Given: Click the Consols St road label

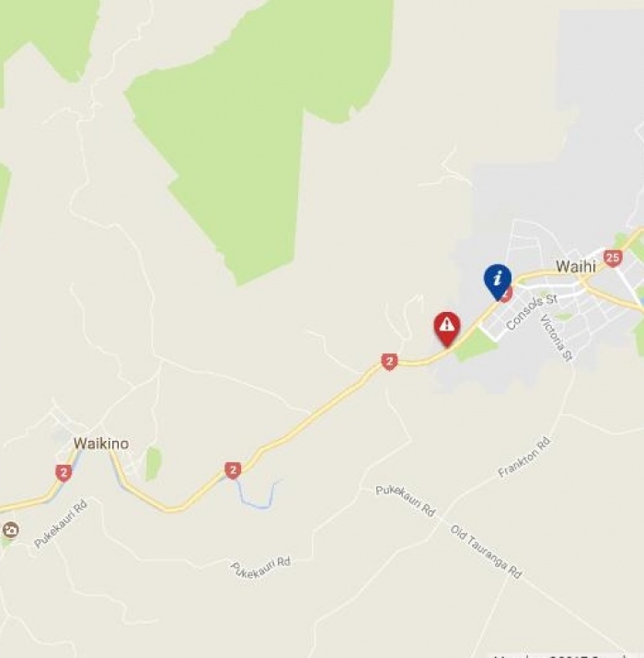Looking at the screenshot, I should (532, 312).
